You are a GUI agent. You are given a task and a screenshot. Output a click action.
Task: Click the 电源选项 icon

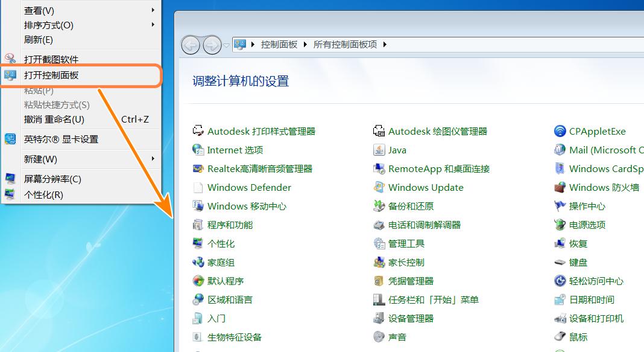(x=560, y=225)
